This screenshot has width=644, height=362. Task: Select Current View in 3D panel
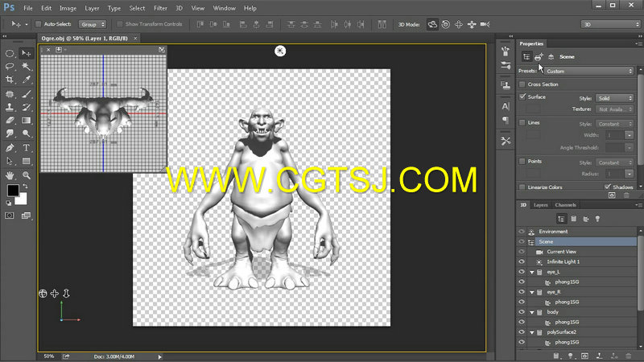pyautogui.click(x=561, y=252)
